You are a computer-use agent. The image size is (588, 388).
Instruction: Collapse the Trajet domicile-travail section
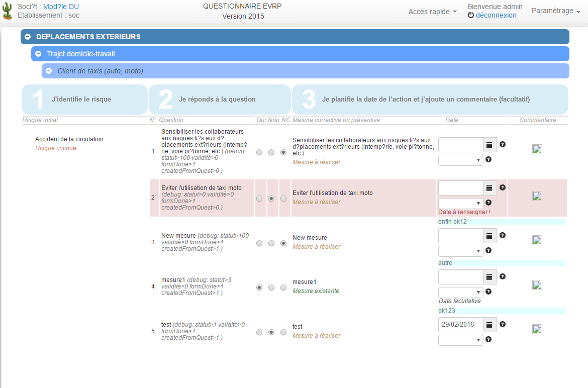pos(38,53)
